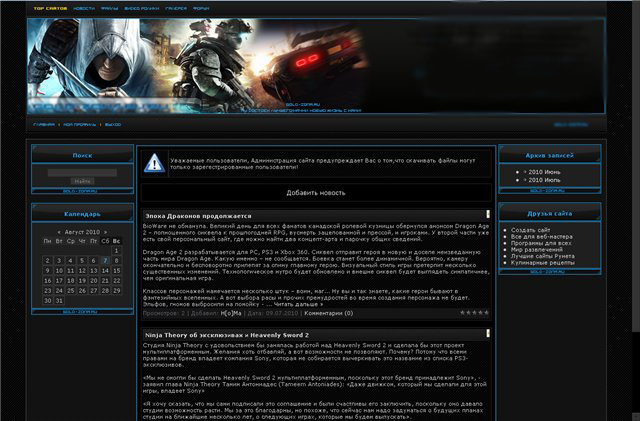Open the НОВОСТИ top menu item
This screenshot has height=421, width=640.
pos(84,8)
